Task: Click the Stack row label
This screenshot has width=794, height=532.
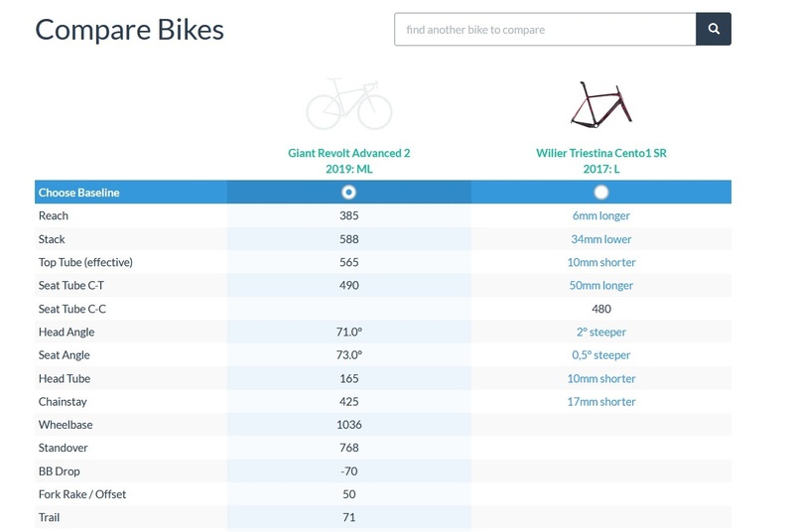Action: (x=52, y=239)
